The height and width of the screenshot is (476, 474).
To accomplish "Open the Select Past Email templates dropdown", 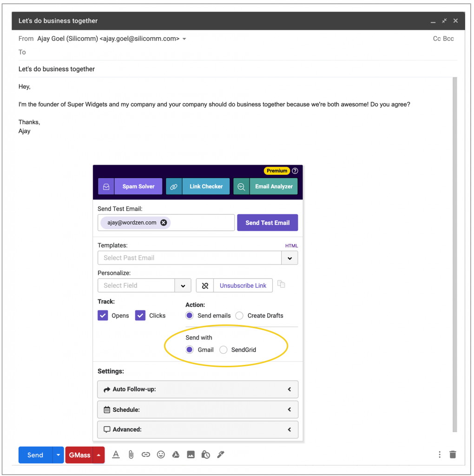I will click(290, 258).
